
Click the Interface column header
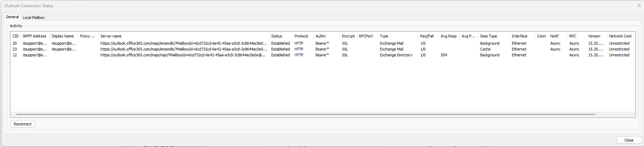[x=522, y=36]
